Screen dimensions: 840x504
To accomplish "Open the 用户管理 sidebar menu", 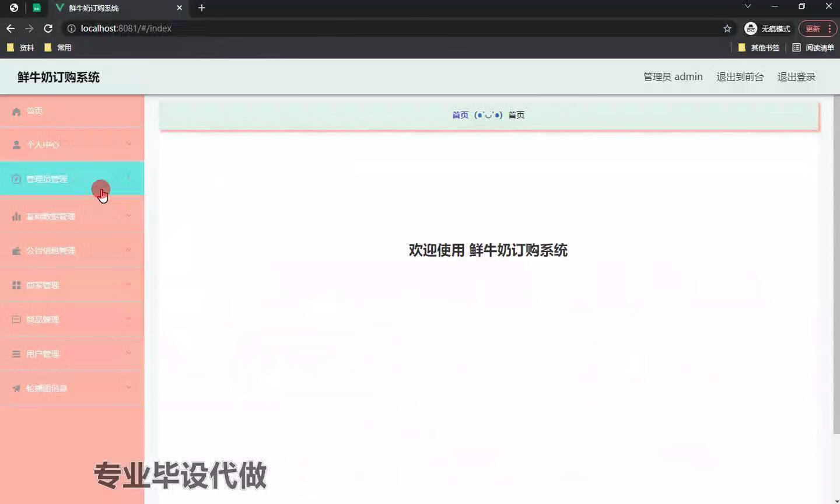I will click(x=72, y=354).
